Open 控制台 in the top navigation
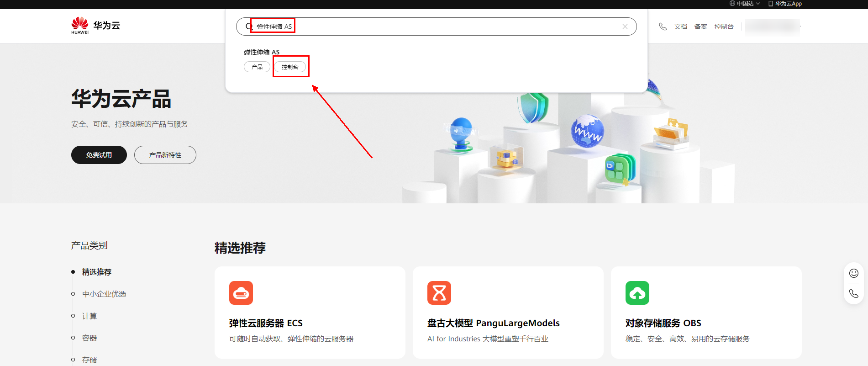The width and height of the screenshot is (868, 366). pos(724,27)
